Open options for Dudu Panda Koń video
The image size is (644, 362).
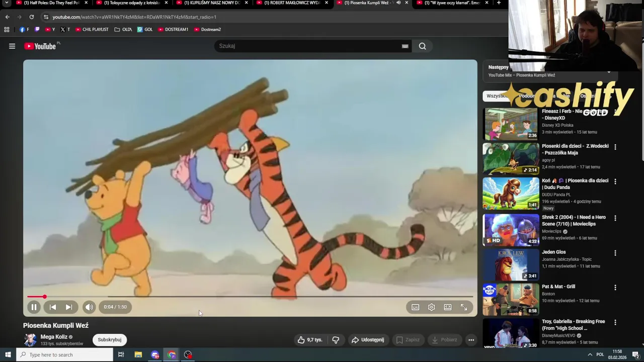click(x=615, y=182)
